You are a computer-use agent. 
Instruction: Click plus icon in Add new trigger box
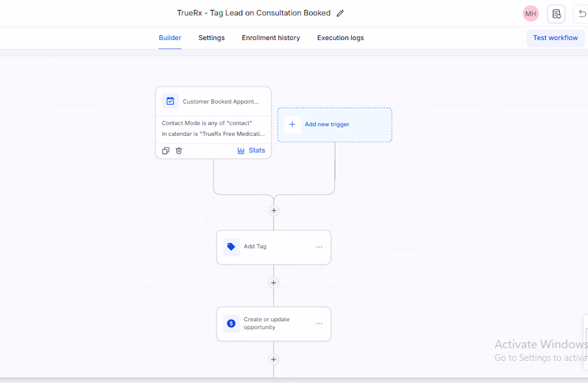[x=292, y=125]
